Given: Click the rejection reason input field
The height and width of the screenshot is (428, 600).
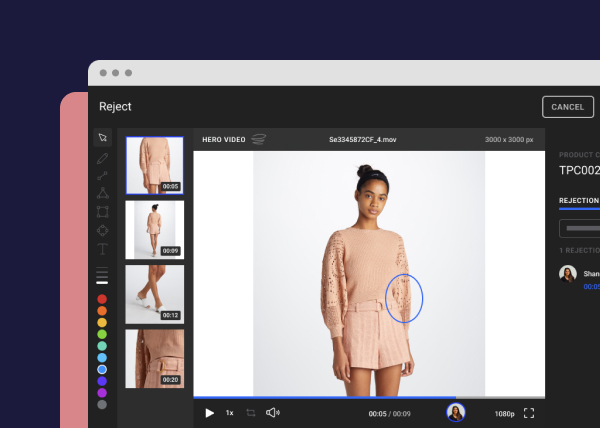Looking at the screenshot, I should (x=579, y=228).
